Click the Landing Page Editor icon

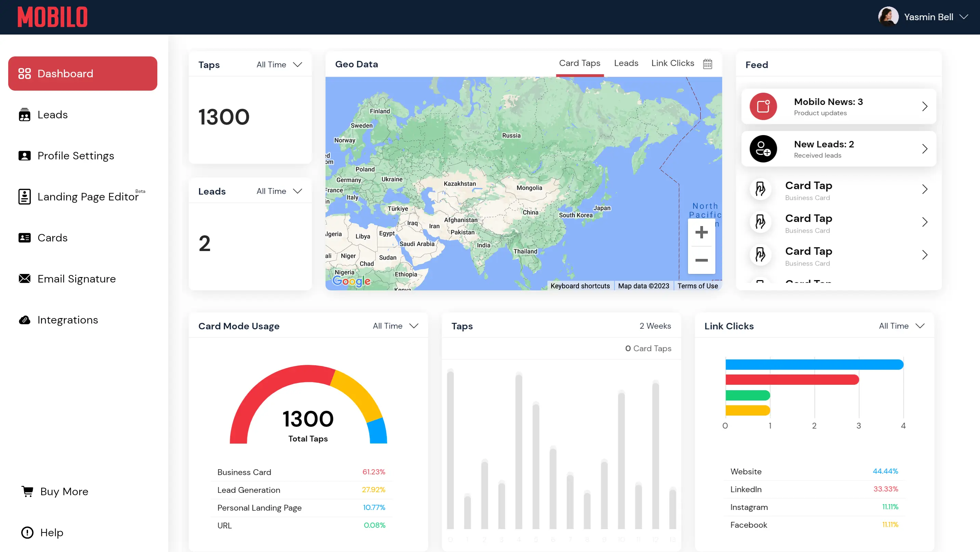point(24,197)
